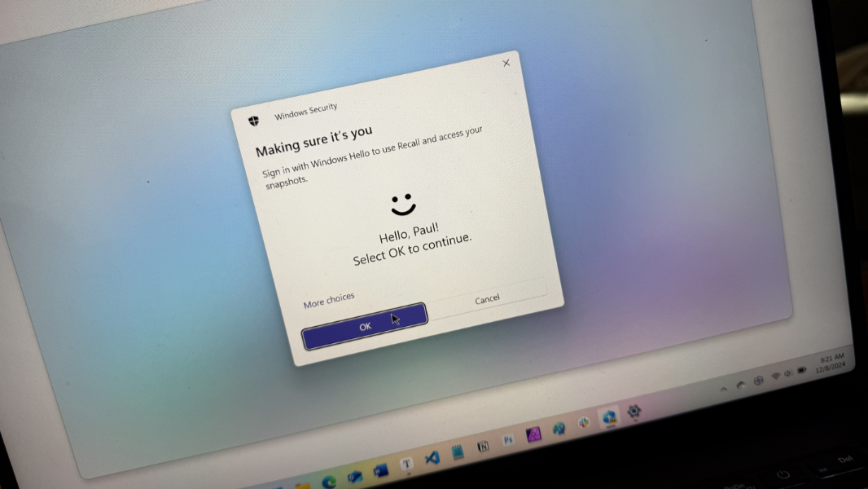The width and height of the screenshot is (868, 489).
Task: Open the Recall app taskbar icon
Action: [x=610, y=417]
